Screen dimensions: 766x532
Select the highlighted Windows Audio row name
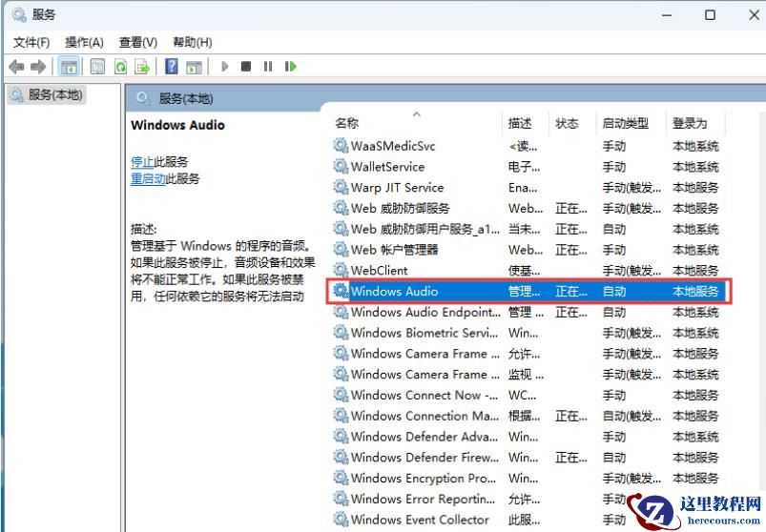coord(394,292)
